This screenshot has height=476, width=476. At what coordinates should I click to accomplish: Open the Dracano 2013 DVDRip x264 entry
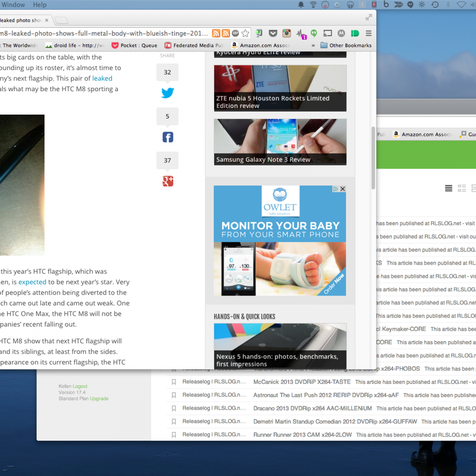click(x=313, y=408)
